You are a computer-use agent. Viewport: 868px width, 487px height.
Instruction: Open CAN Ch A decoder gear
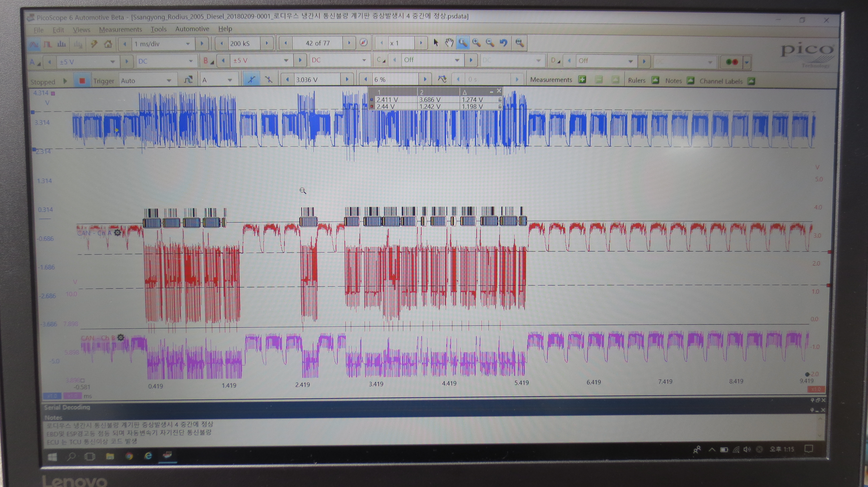point(117,232)
